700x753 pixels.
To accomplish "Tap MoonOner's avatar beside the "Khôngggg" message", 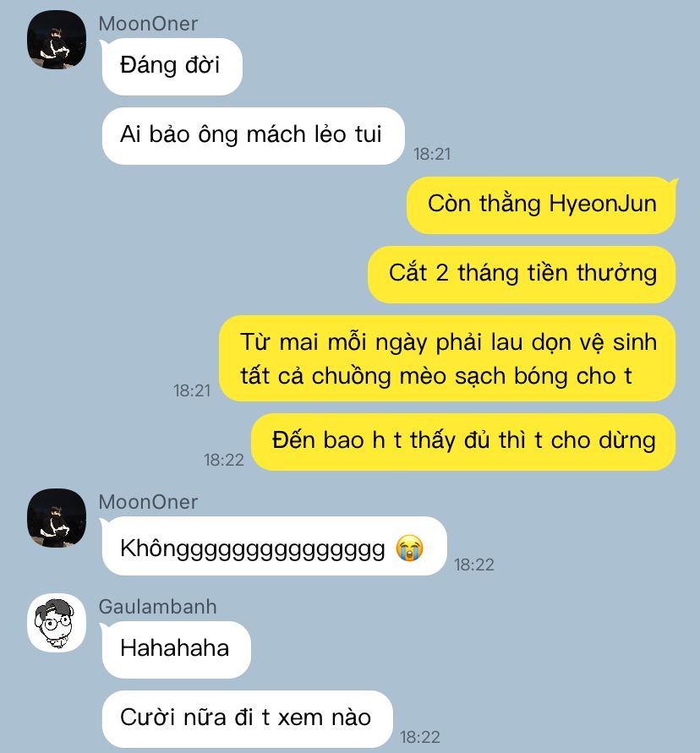I will pos(57,518).
